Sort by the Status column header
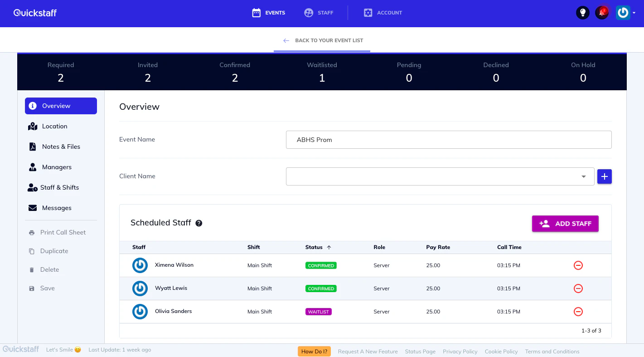The image size is (644, 357). pyautogui.click(x=314, y=247)
